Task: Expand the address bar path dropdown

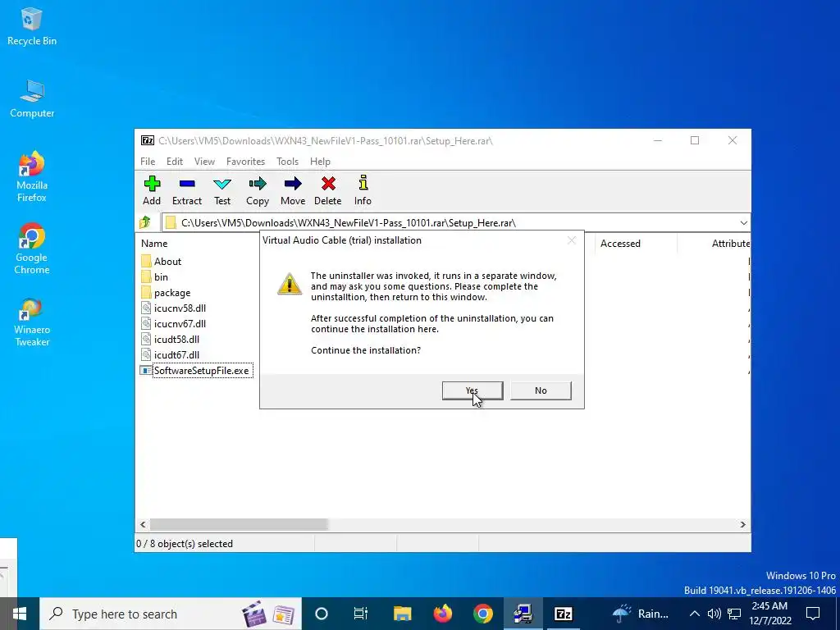Action: tap(743, 223)
